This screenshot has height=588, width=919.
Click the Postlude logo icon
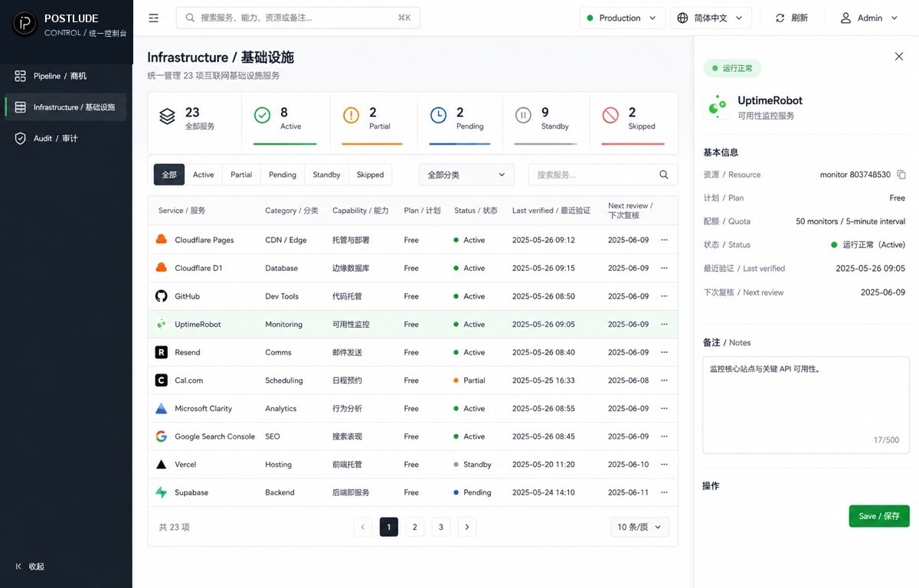click(25, 24)
